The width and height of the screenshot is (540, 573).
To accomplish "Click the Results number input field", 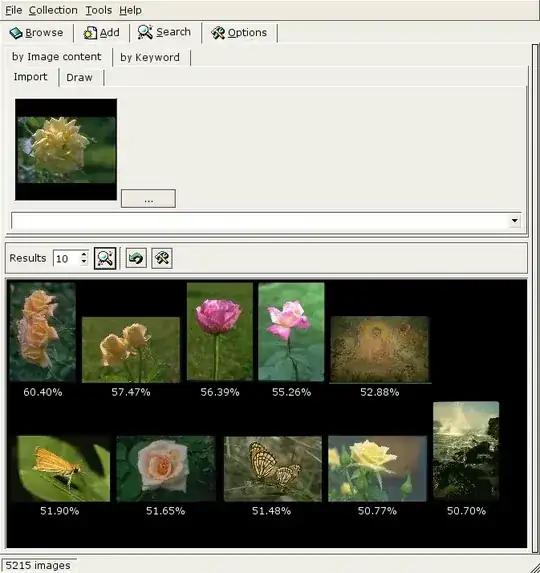I will tap(66, 258).
